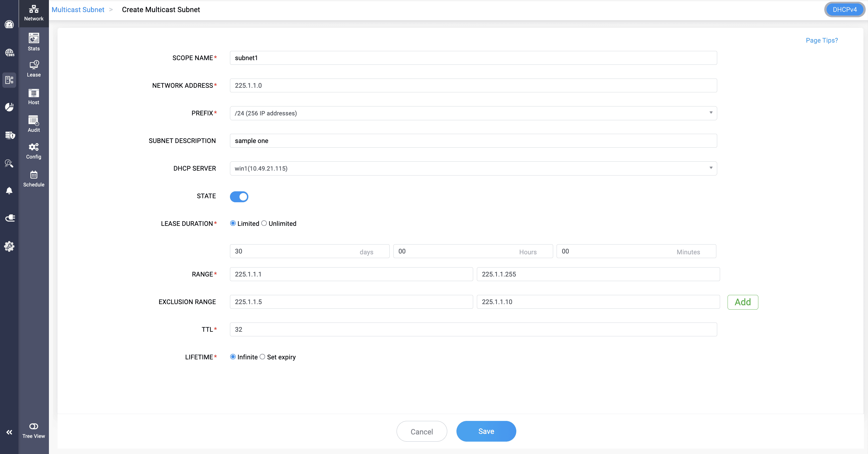Open the Host section icon

click(x=34, y=97)
